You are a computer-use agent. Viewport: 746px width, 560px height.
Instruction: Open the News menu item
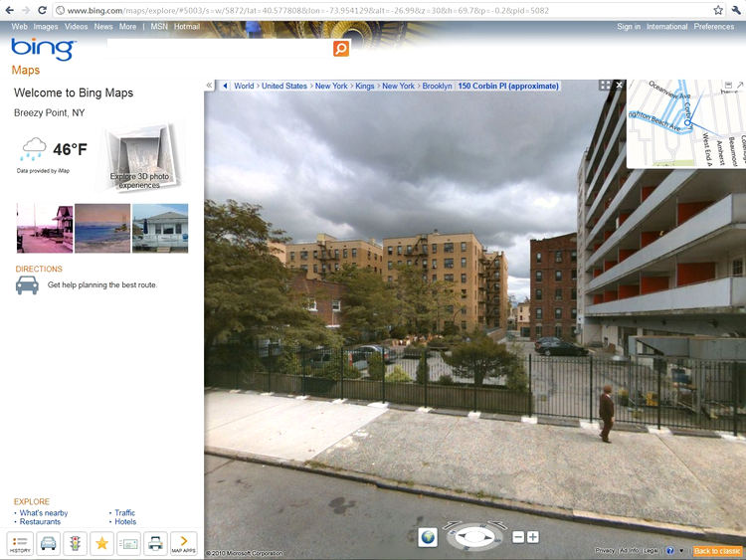pyautogui.click(x=103, y=27)
